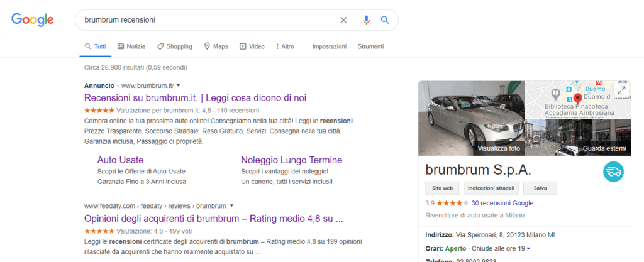This screenshot has width=644, height=262.
Task: Click the Indicazioni stradali button
Action: pyautogui.click(x=491, y=188)
